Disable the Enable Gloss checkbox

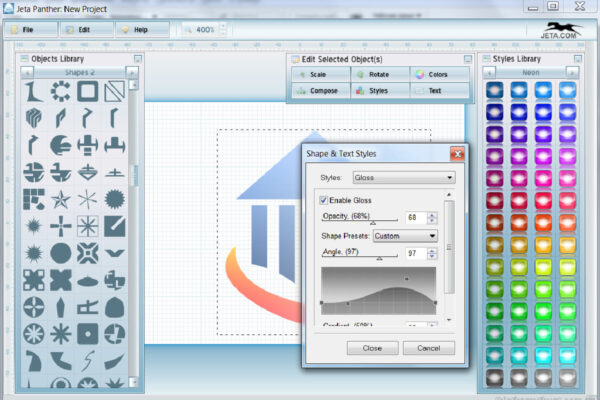point(323,201)
